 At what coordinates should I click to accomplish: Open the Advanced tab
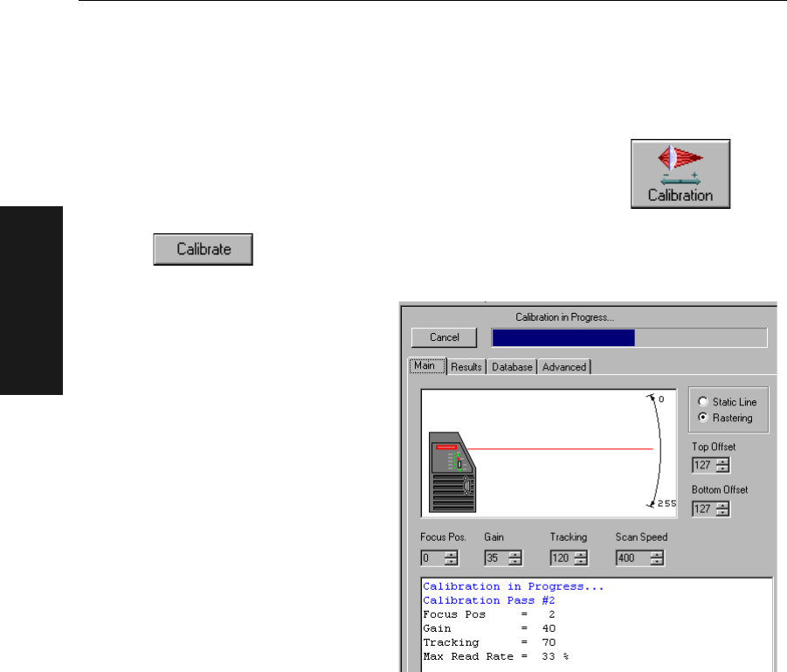click(x=564, y=367)
